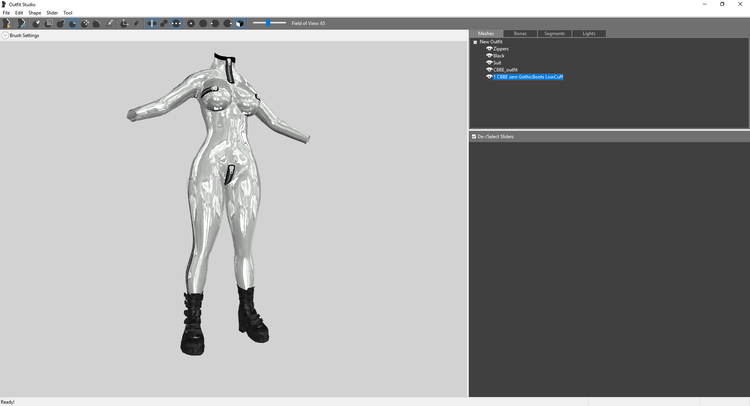Toggle X-Mirror editing icon

click(x=152, y=23)
